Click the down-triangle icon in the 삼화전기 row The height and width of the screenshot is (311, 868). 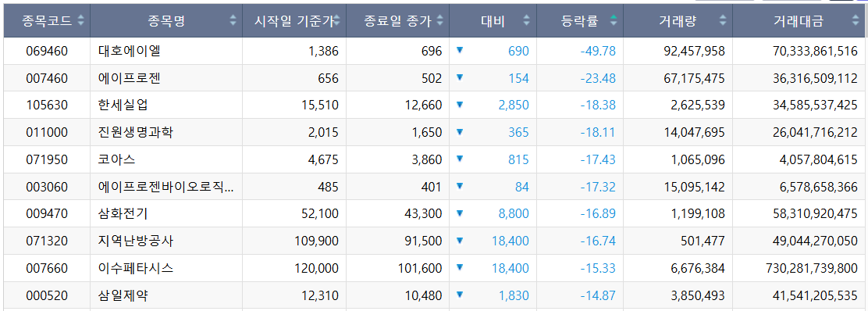pyautogui.click(x=460, y=213)
